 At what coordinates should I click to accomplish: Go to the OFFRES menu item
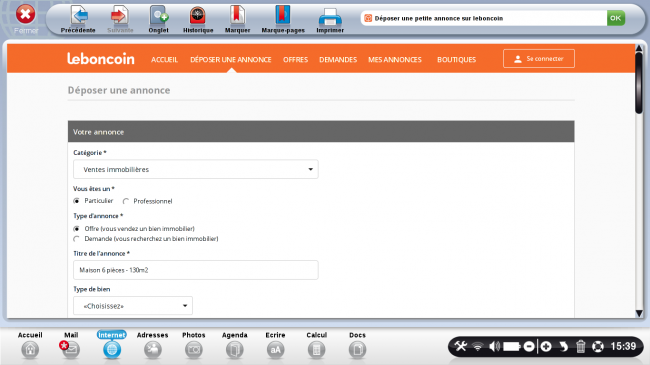pyautogui.click(x=296, y=60)
